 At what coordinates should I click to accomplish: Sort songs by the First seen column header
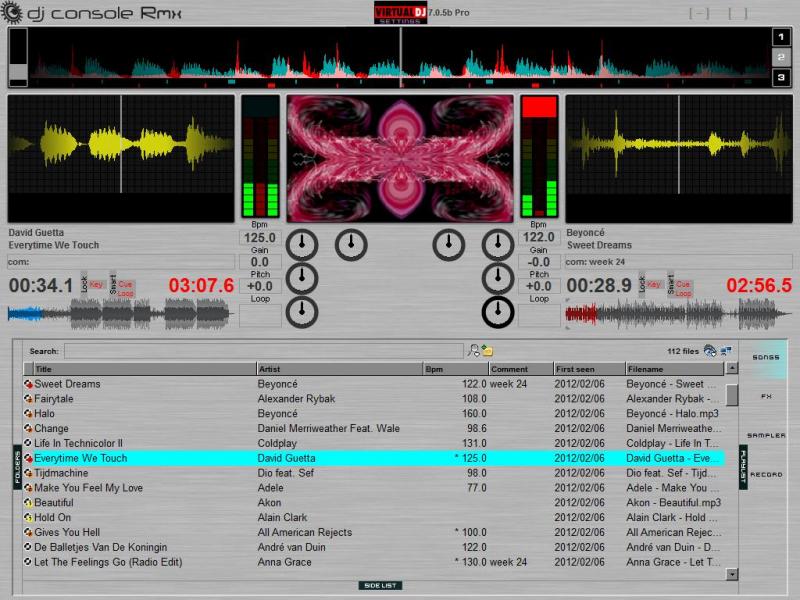point(589,369)
